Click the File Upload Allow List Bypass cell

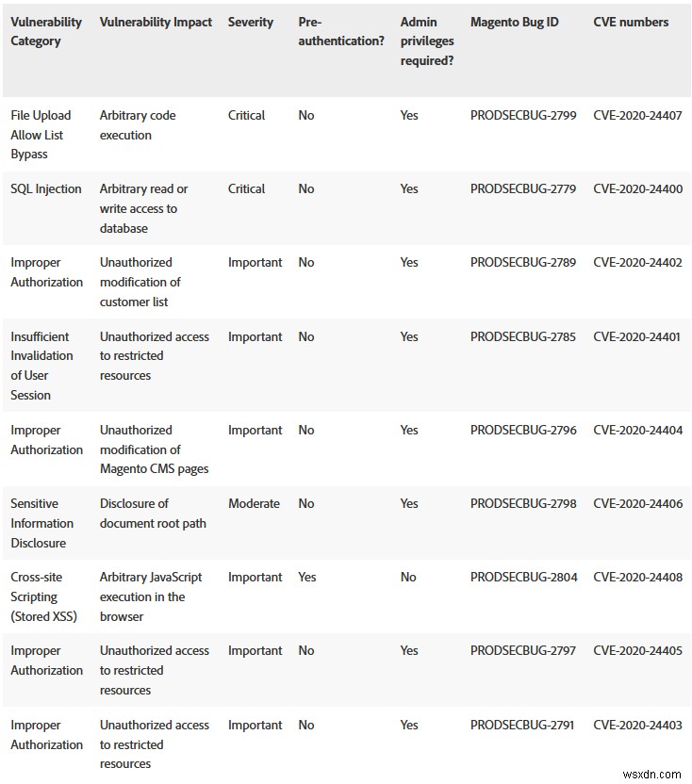tap(41, 134)
